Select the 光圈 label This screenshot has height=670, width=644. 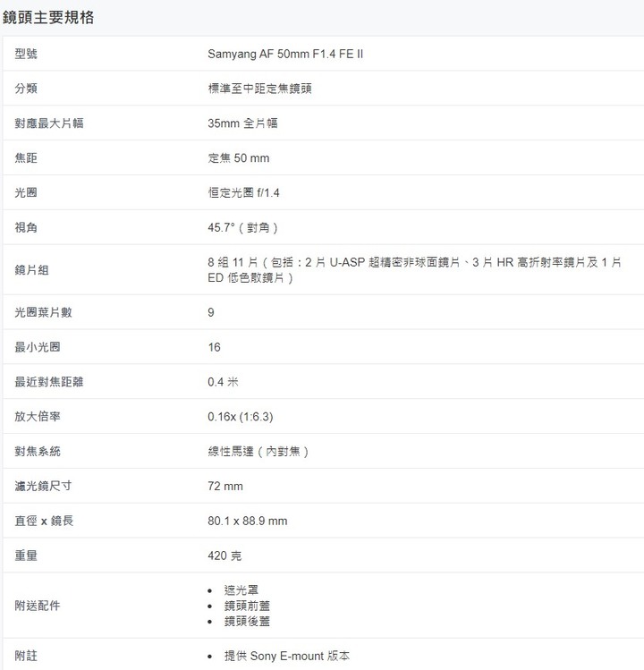26,192
